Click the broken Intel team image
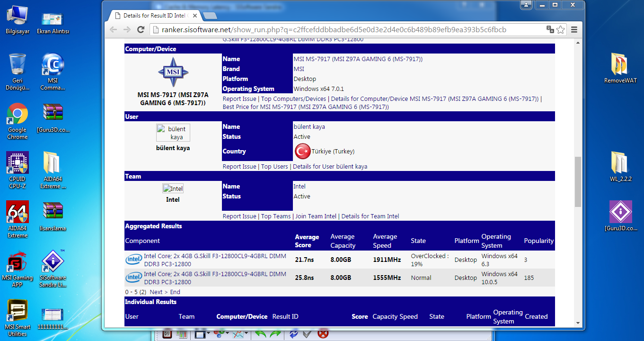This screenshot has width=644, height=341. tap(173, 188)
